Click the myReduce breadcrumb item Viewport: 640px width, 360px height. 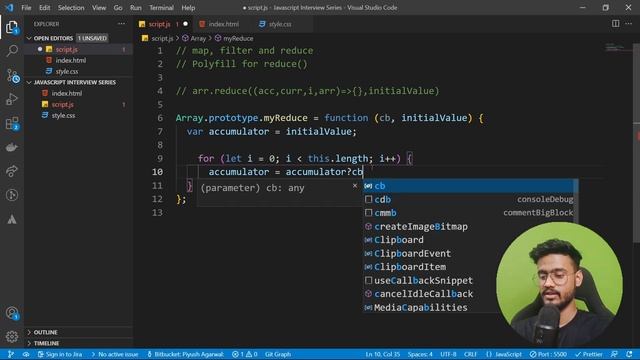click(x=234, y=38)
